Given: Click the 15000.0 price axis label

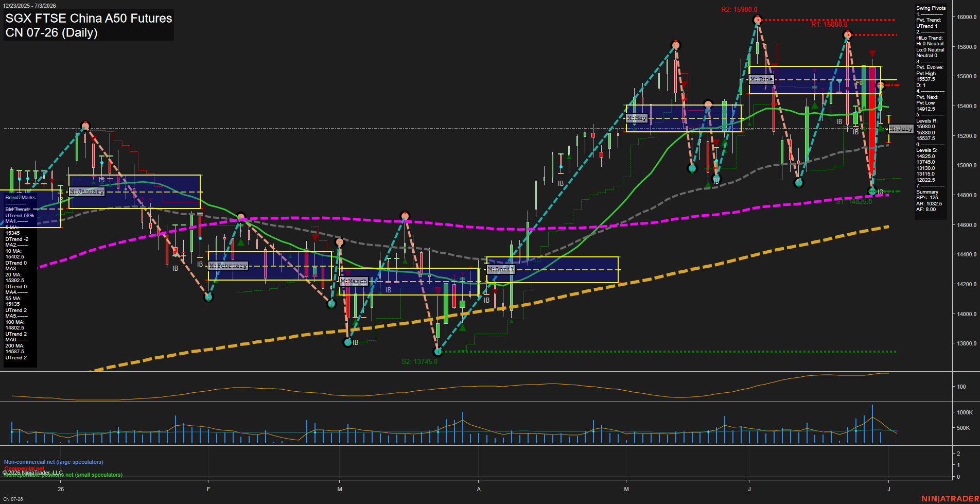Looking at the screenshot, I should 967,166.
